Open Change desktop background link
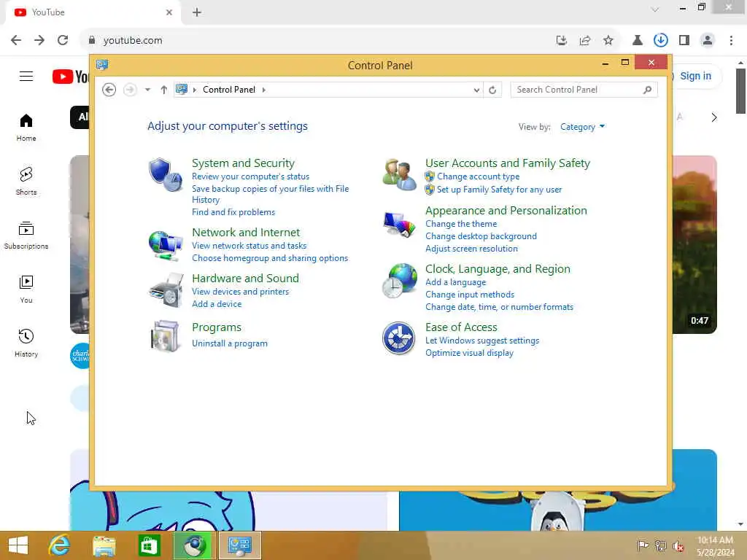 [481, 236]
